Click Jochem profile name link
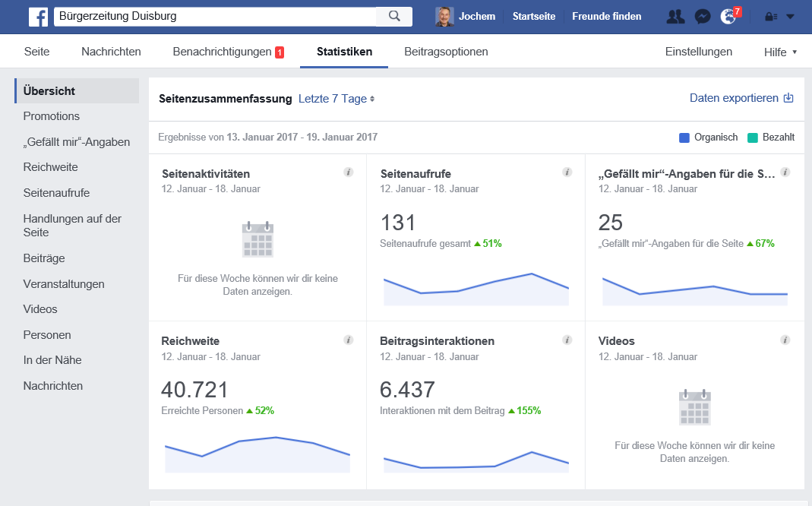This screenshot has height=506, width=812. click(x=477, y=17)
